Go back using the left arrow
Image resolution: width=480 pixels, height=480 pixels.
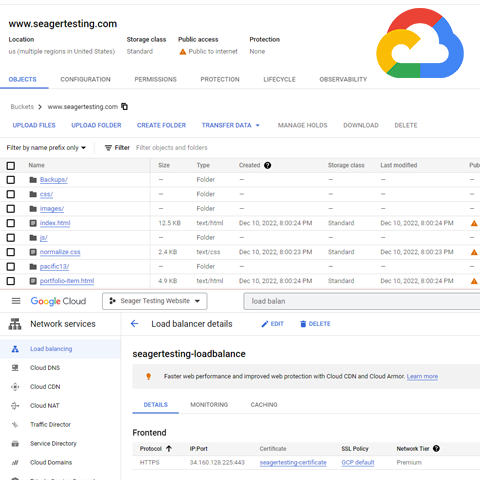point(134,324)
